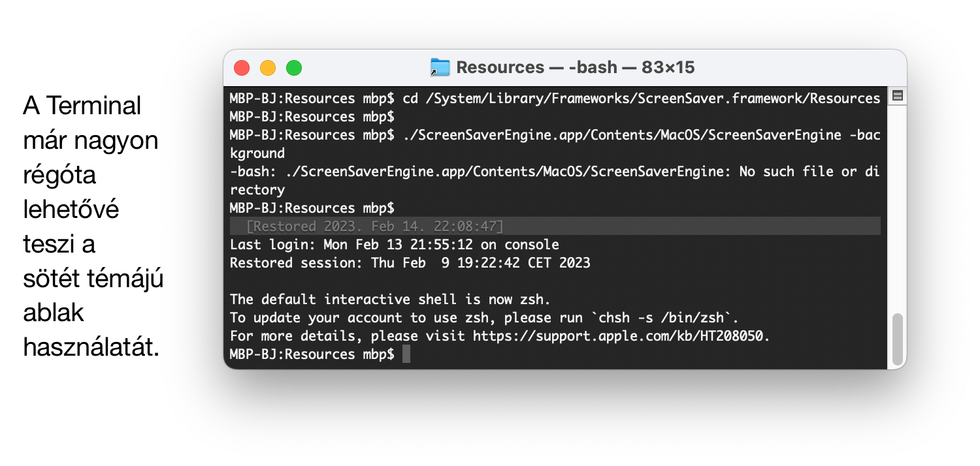The width and height of the screenshot is (980, 466).
Task: Click the split pane icon above scrollbar
Action: pos(898,96)
